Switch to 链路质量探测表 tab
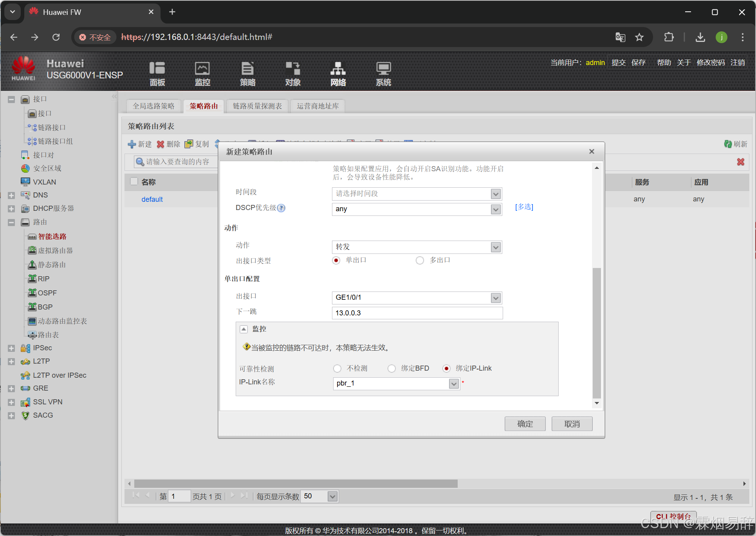Viewport: 756px width, 536px height. coord(257,106)
